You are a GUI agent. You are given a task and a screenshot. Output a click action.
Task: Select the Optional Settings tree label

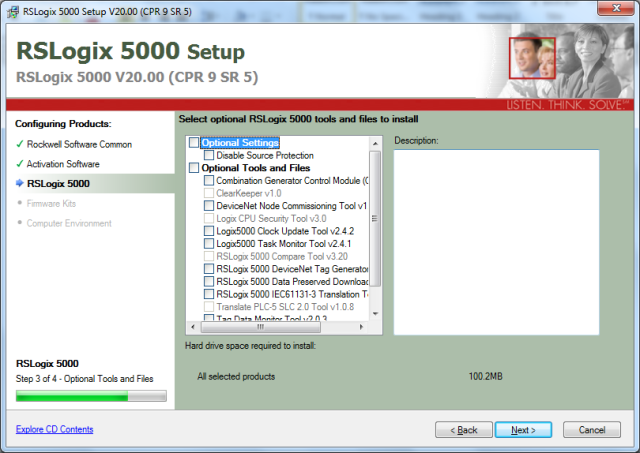pyautogui.click(x=240, y=142)
